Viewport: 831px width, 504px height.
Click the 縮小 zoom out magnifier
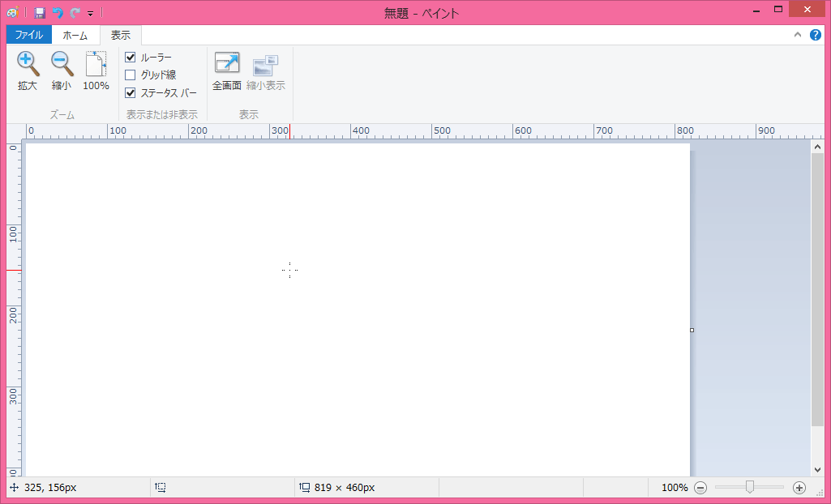[62, 71]
